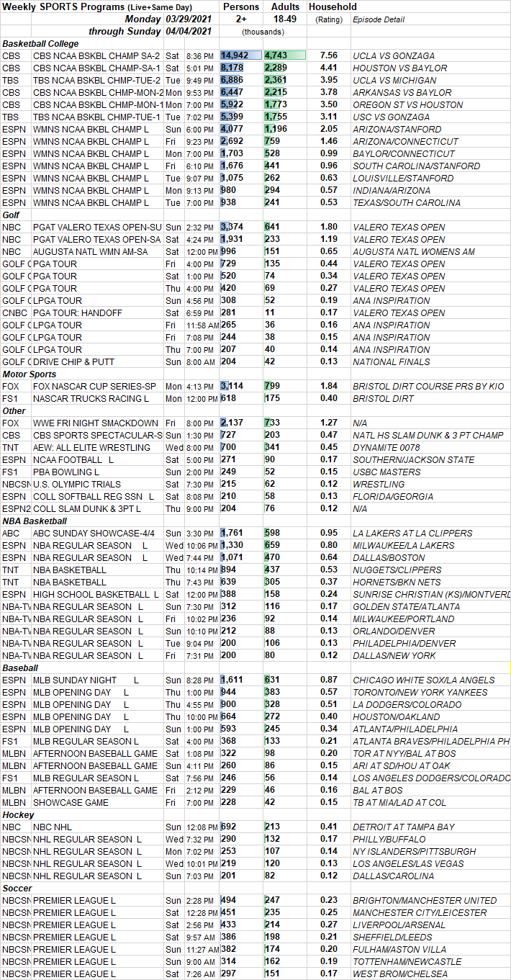This screenshot has height=980, width=511.
Task: Select 'DETROIT AT TAMPA BAY' episode cell
Action: click(404, 827)
